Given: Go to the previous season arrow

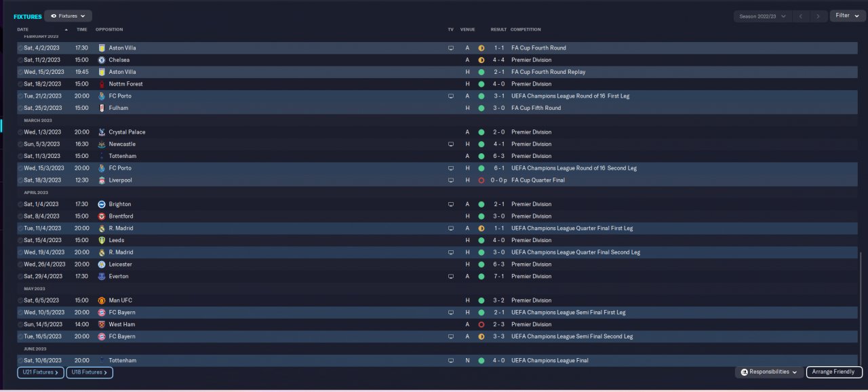Looking at the screenshot, I should pyautogui.click(x=802, y=16).
